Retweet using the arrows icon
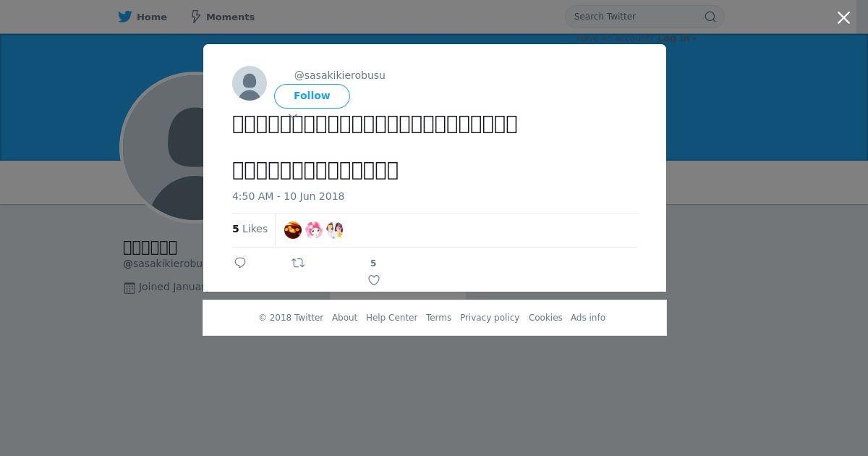Image resolution: width=868 pixels, height=456 pixels. coord(298,263)
